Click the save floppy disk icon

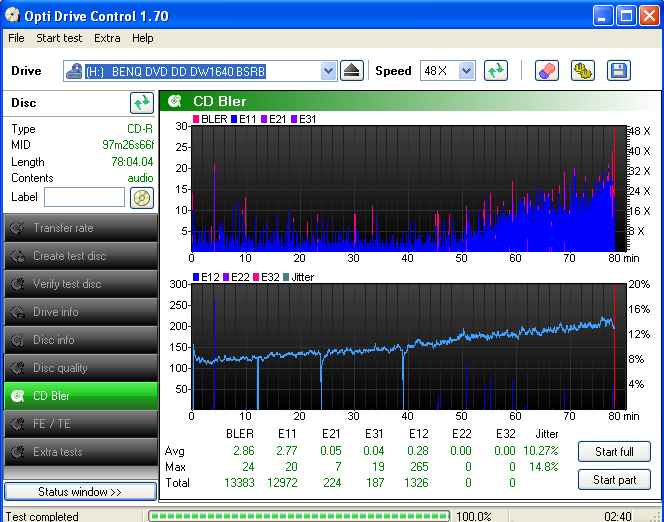point(618,71)
